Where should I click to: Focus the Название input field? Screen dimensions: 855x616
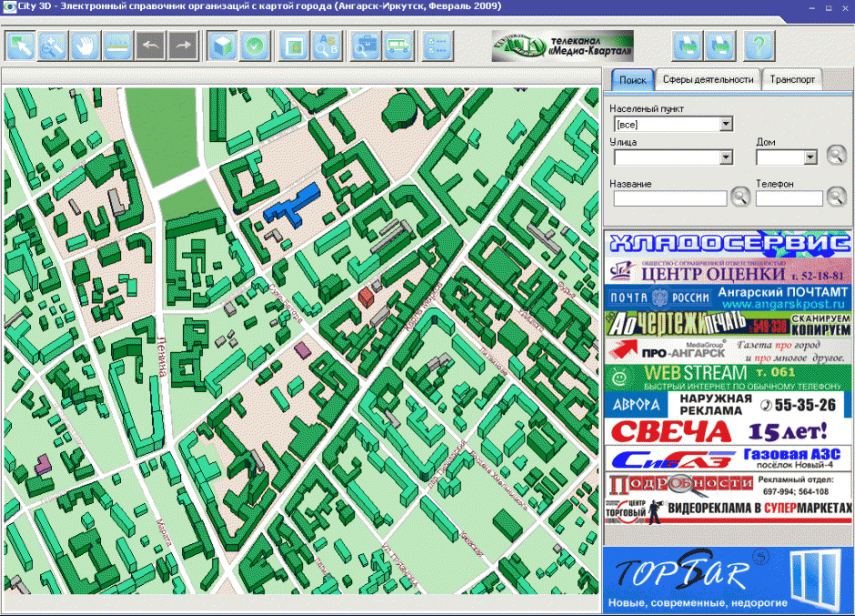pyautogui.click(x=670, y=198)
